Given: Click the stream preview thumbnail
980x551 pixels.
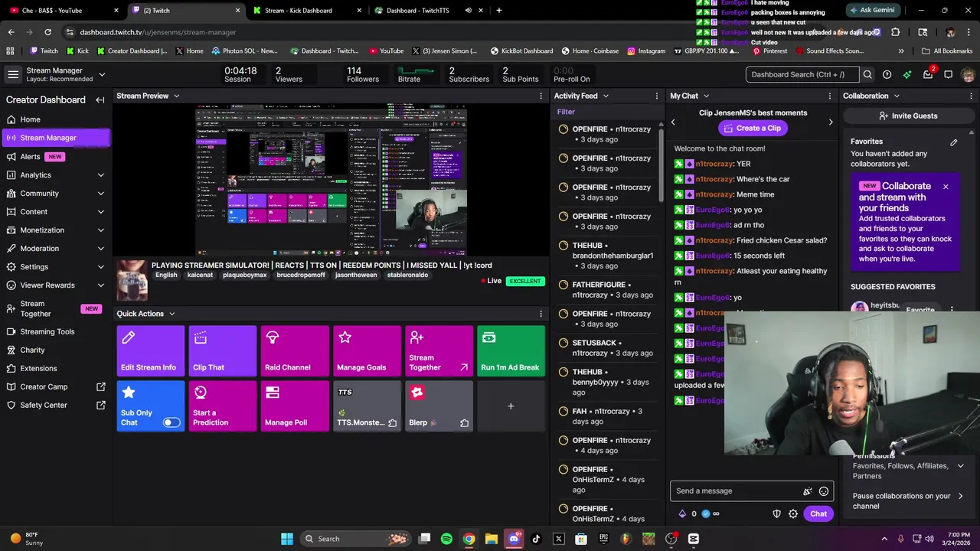Looking at the screenshot, I should pyautogui.click(x=331, y=181).
